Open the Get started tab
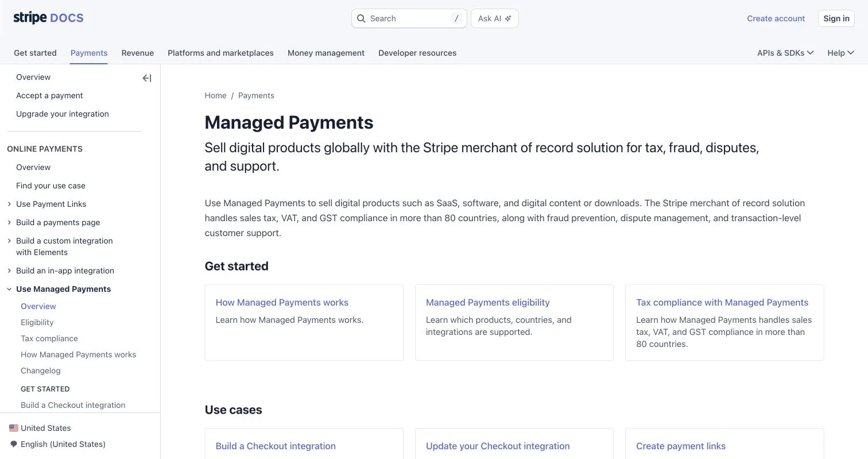Screen dimensions: 868x459 pos(35,53)
